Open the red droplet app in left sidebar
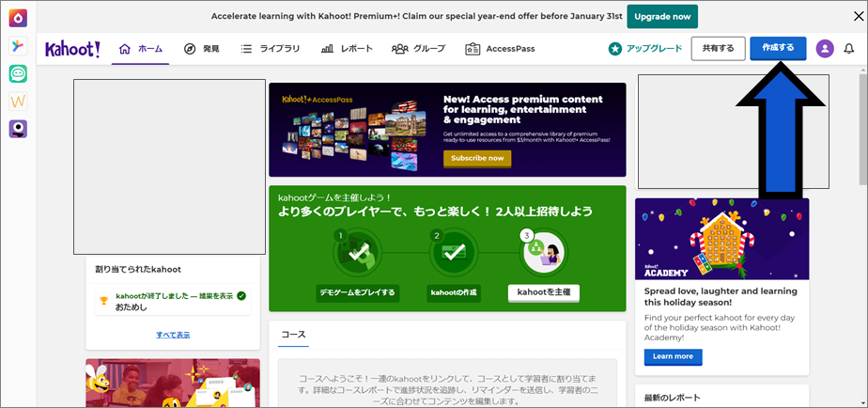This screenshot has width=868, height=408. tap(18, 18)
